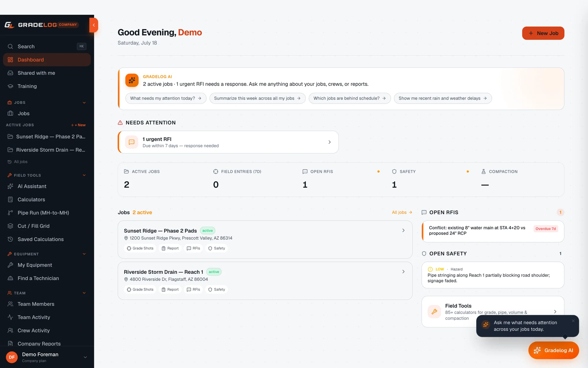Screen dimensions: 588x368
Task: Follow the All jobs link above job cards
Action: [x=402, y=212]
